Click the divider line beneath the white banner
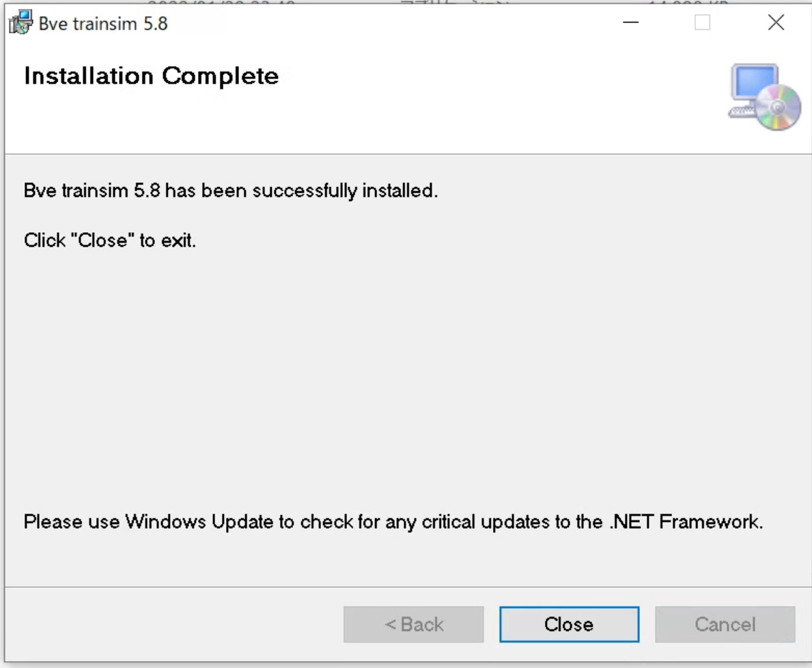The image size is (812, 668). 403,154
